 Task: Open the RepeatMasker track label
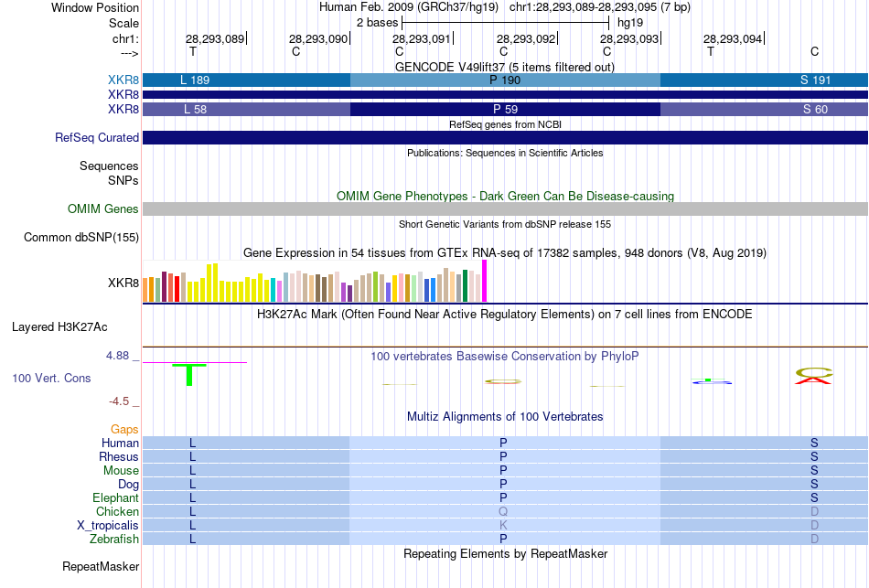pos(101,566)
